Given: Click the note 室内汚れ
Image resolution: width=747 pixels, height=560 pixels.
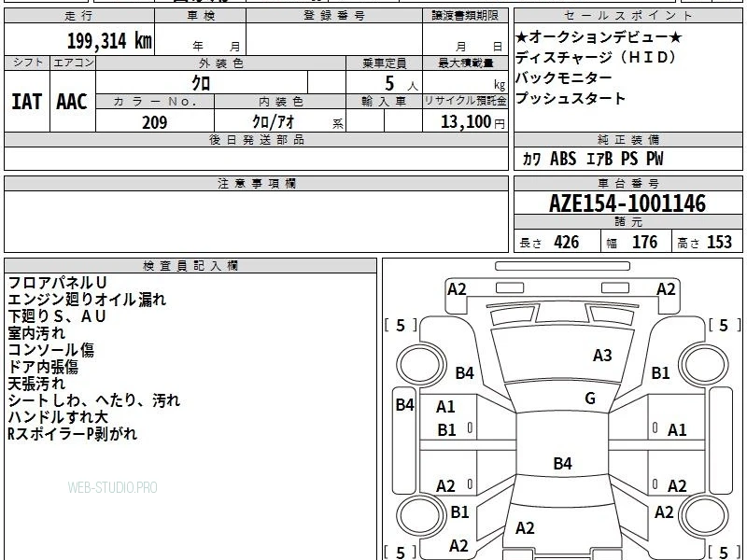Looking at the screenshot, I should [36, 333].
